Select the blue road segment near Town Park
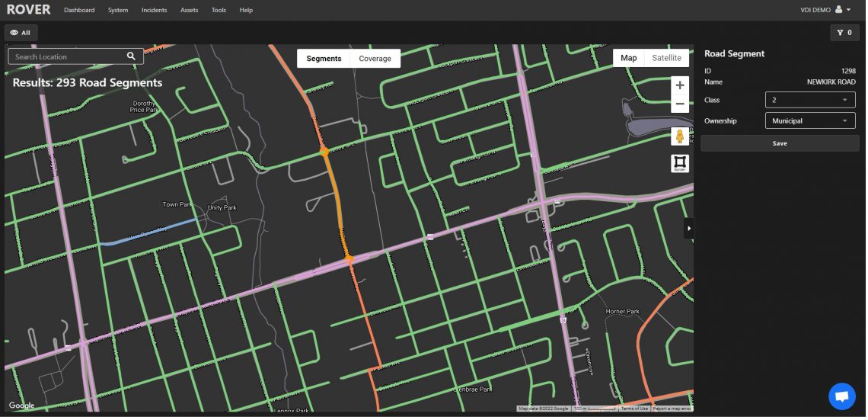 149,232
